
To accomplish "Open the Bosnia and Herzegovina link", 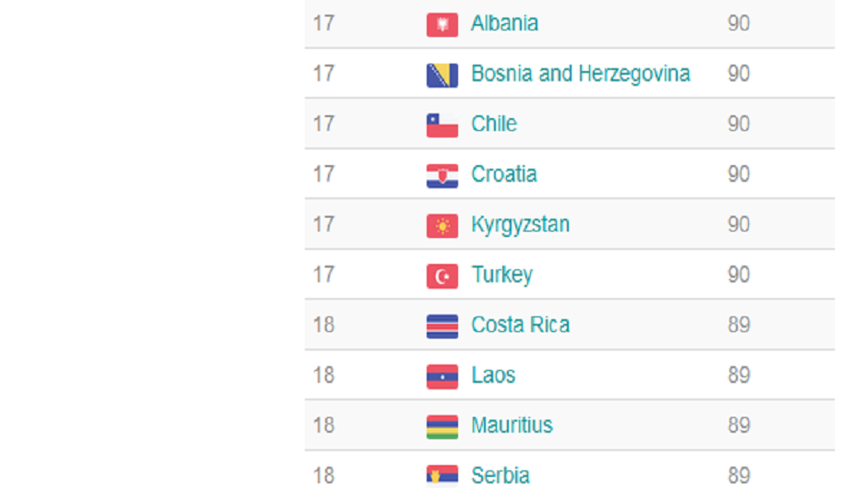I will 580,74.
